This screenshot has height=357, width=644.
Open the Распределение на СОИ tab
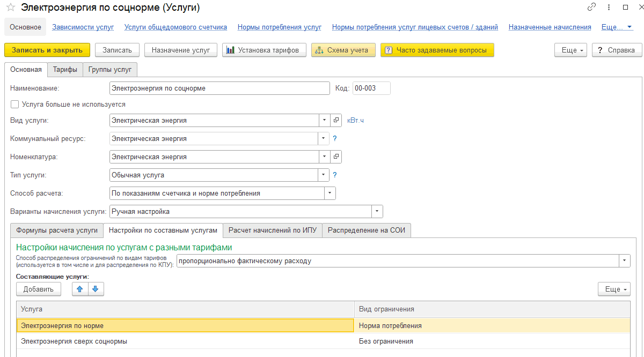(367, 230)
